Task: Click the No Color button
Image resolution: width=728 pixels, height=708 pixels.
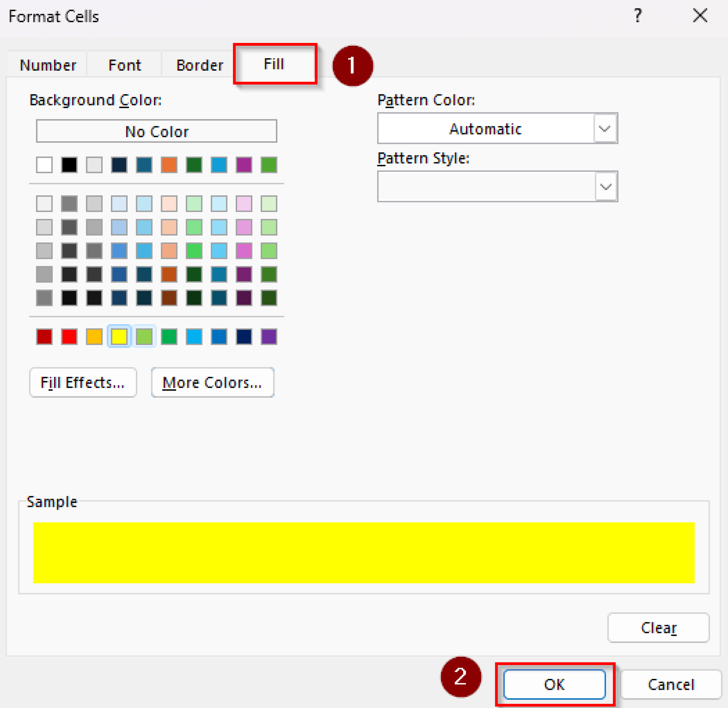Action: [x=157, y=131]
